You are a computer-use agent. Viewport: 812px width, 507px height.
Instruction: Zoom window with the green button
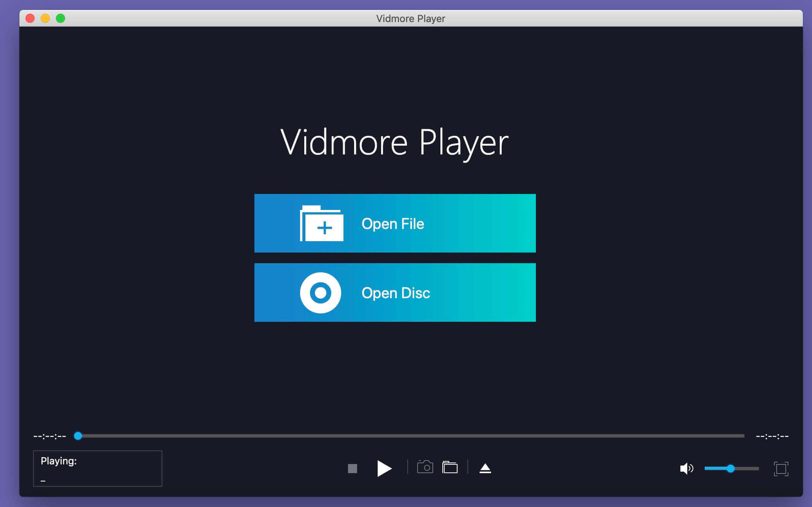[x=60, y=18]
